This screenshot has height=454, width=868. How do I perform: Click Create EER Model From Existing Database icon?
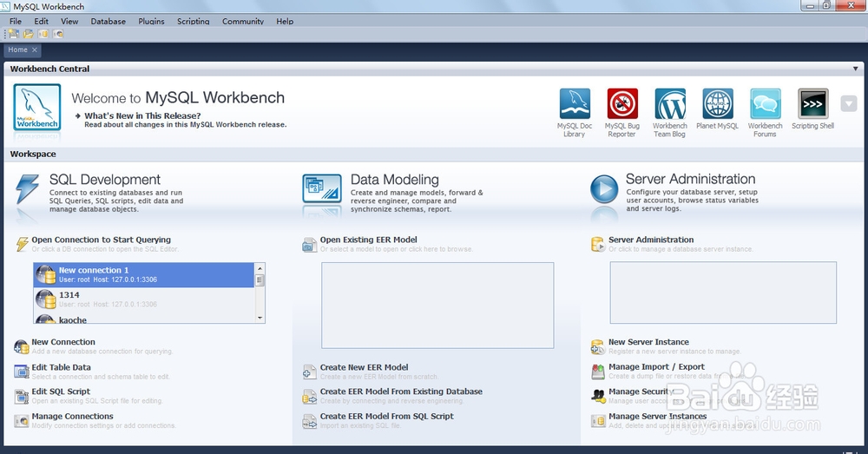tap(310, 397)
